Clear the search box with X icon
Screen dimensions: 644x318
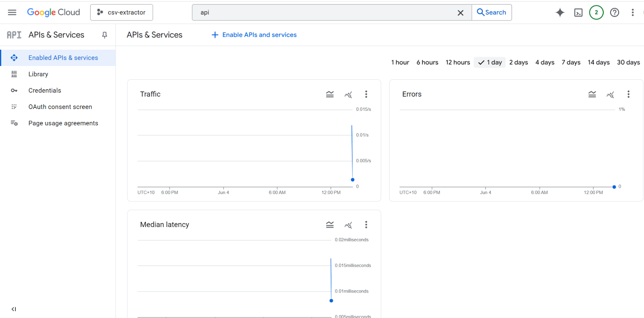[460, 13]
